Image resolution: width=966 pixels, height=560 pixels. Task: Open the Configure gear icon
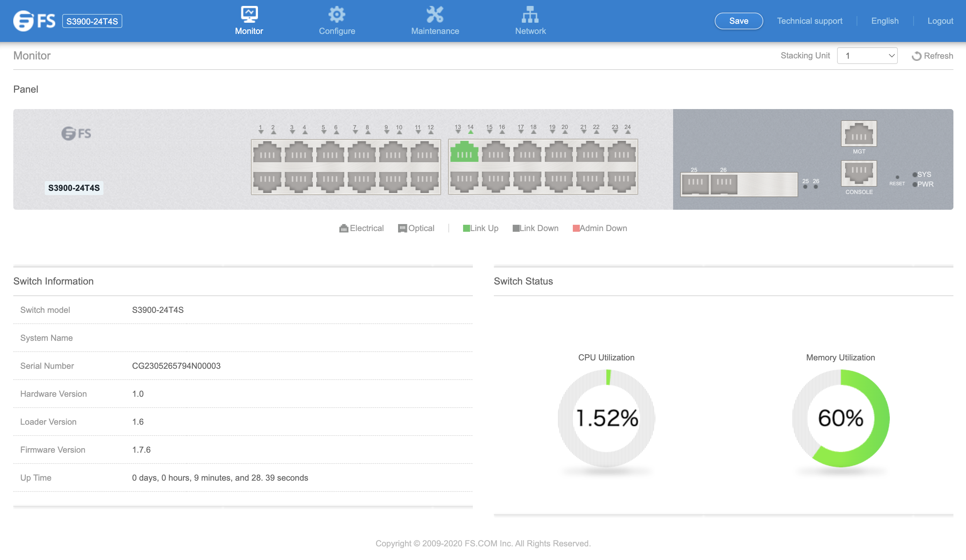coord(337,15)
